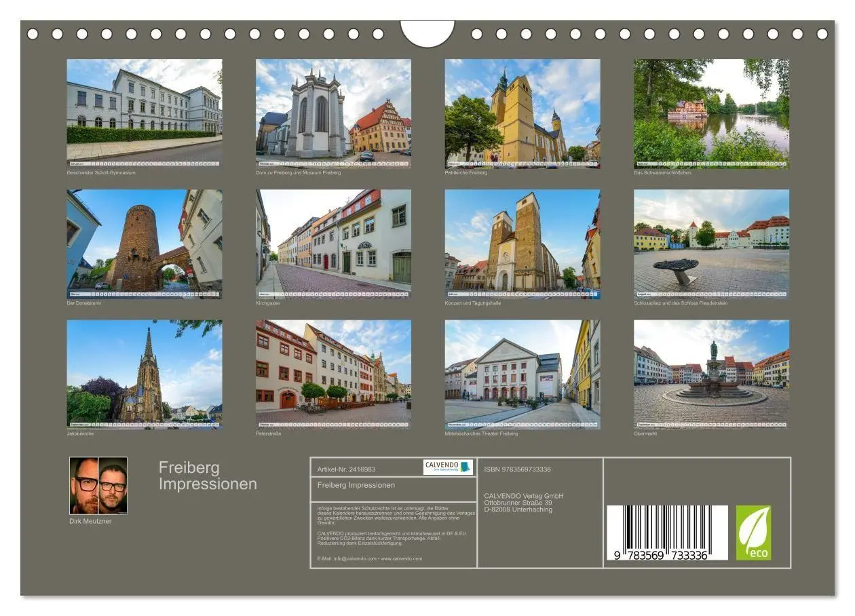855x616 pixels.
Task: Open the Petersstraße photo
Action: 333,374
